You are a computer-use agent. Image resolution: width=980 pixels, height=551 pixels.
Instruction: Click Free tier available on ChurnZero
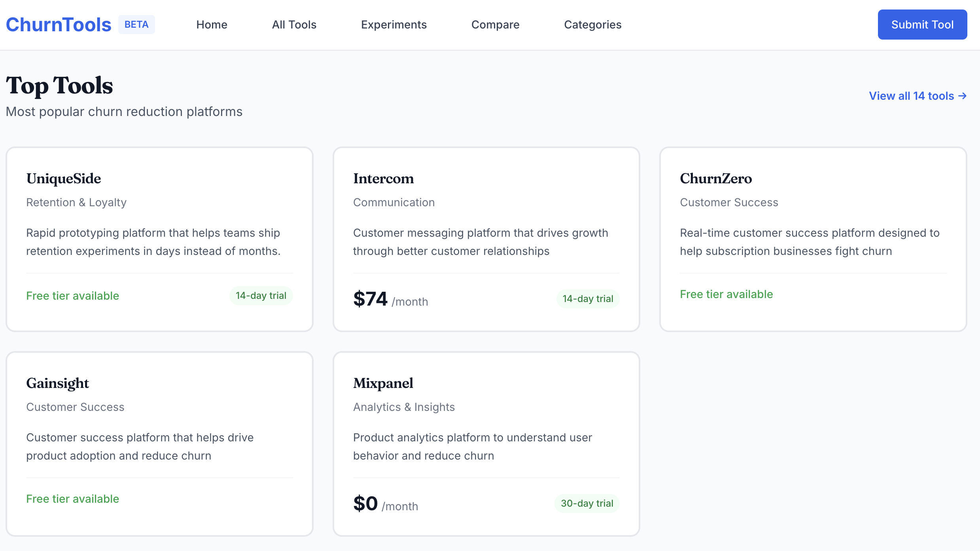tap(726, 294)
